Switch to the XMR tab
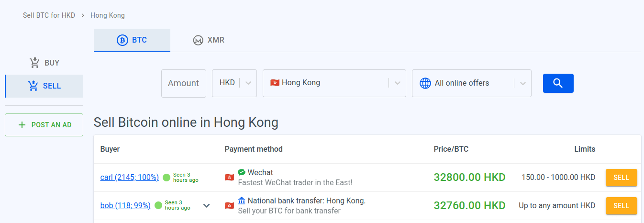Image resolution: width=644 pixels, height=223 pixels. point(209,40)
